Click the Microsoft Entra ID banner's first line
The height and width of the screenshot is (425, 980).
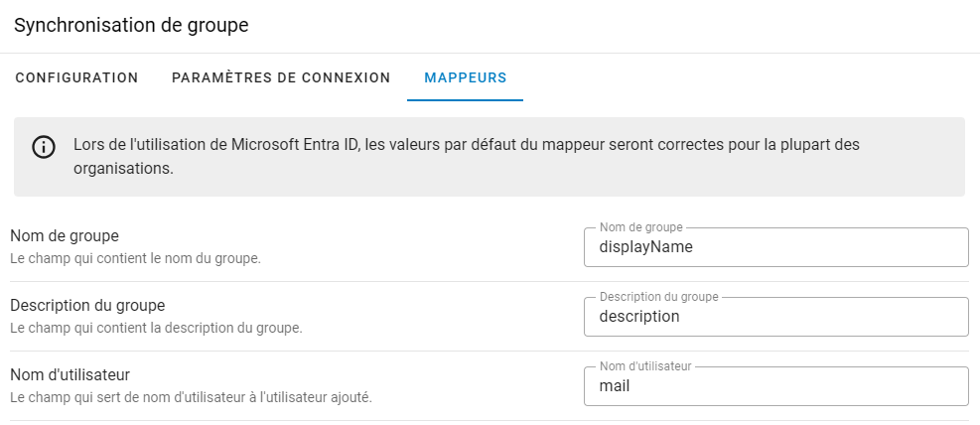click(x=466, y=145)
